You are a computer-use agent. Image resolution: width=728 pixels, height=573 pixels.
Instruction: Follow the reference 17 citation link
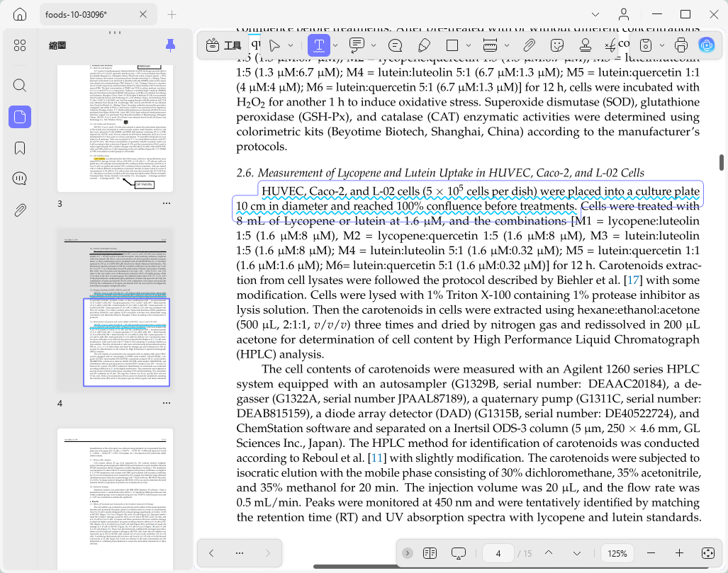[633, 280]
